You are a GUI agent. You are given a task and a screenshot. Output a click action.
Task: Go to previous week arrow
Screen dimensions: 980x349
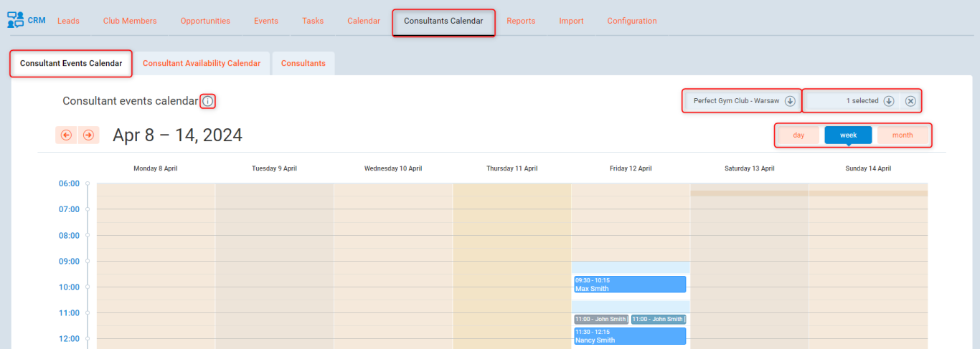(x=66, y=135)
